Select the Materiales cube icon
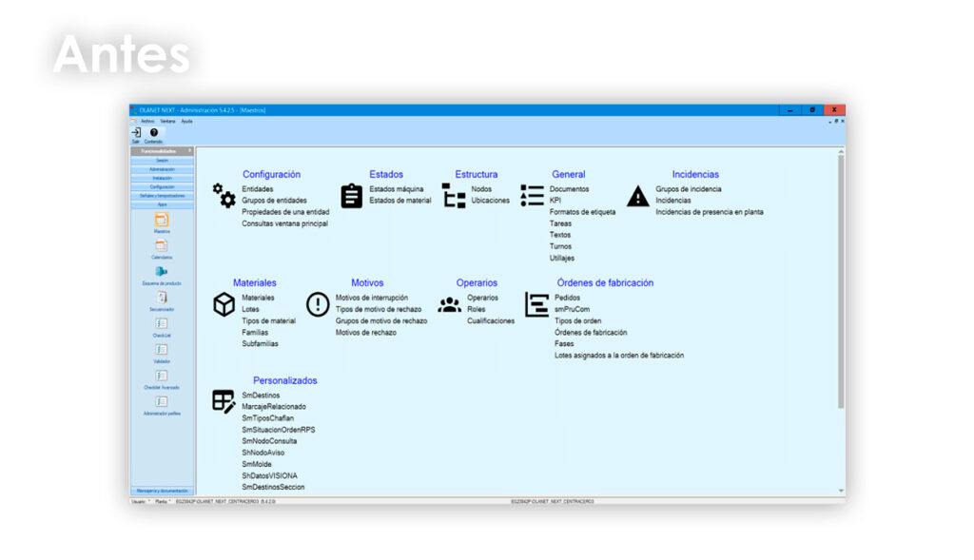This screenshot has width=974, height=560. pyautogui.click(x=224, y=304)
